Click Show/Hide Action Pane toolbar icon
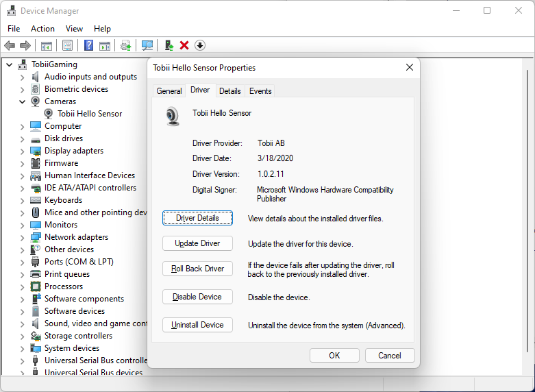 (105, 45)
